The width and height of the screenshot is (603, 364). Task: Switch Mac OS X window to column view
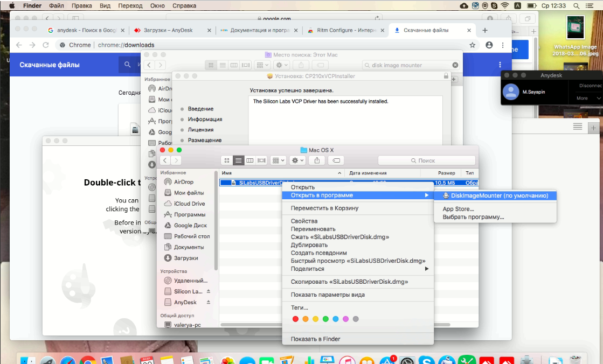click(x=250, y=160)
